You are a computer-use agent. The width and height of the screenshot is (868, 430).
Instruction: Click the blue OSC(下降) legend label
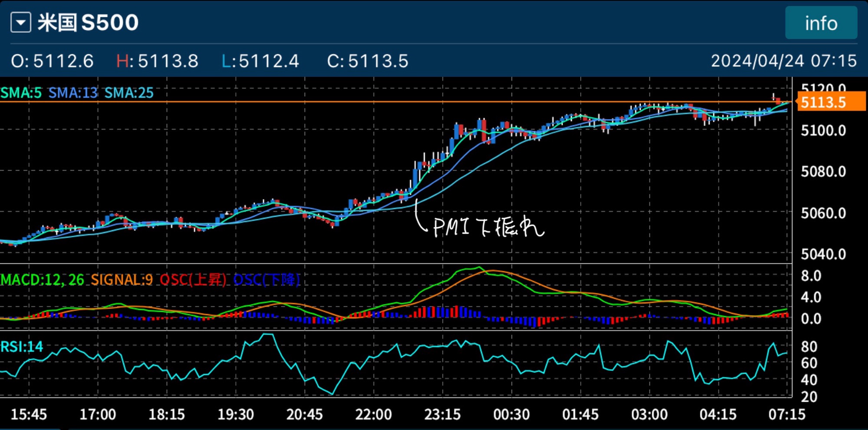(266, 280)
